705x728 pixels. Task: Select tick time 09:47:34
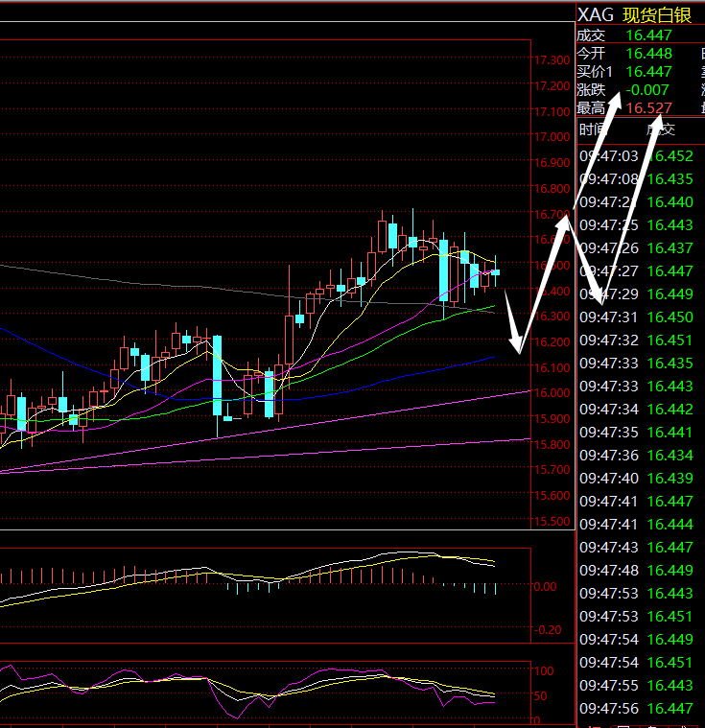pyautogui.click(x=609, y=409)
